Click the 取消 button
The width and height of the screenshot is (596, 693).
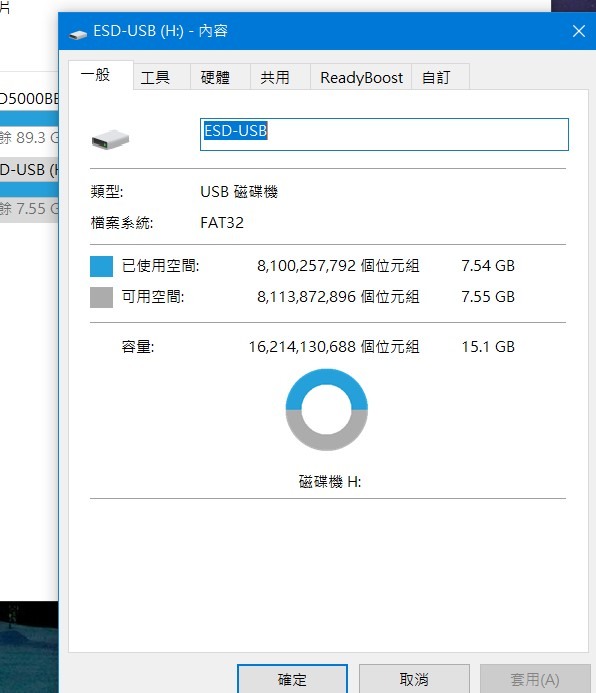(414, 678)
